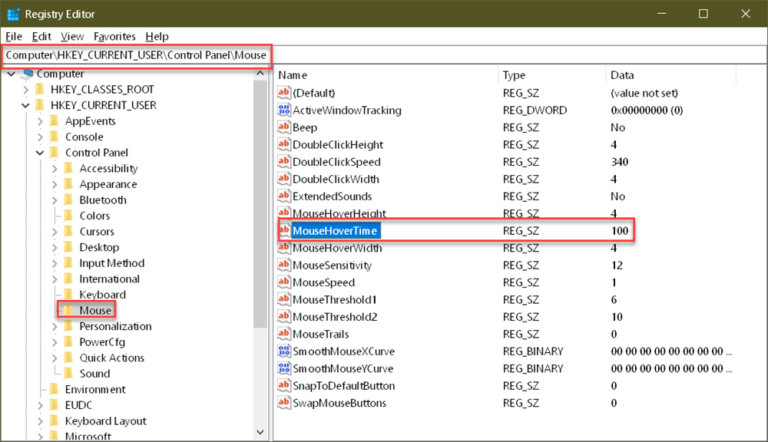Click the icon beside MouseHoverWidth
The width and height of the screenshot is (768, 442).
[284, 247]
